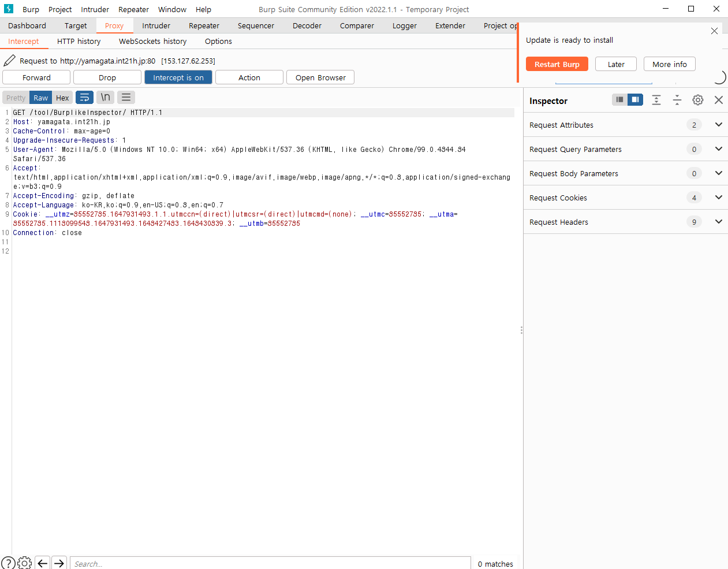This screenshot has height=569, width=728.
Task: Switch to the Decoder tab
Action: click(307, 25)
